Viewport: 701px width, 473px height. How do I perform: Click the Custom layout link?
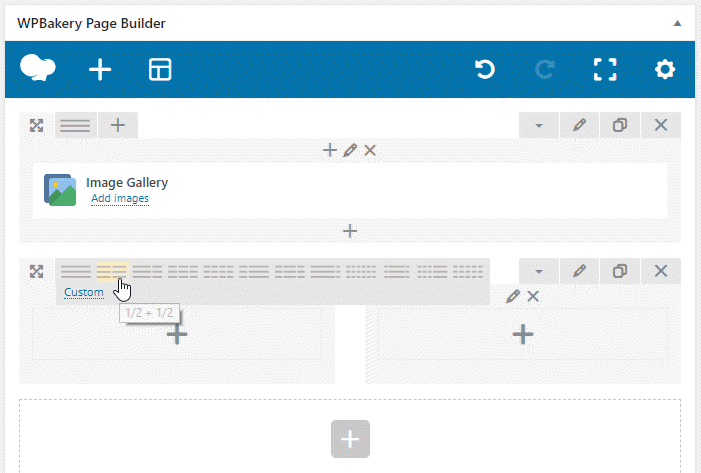pos(84,292)
